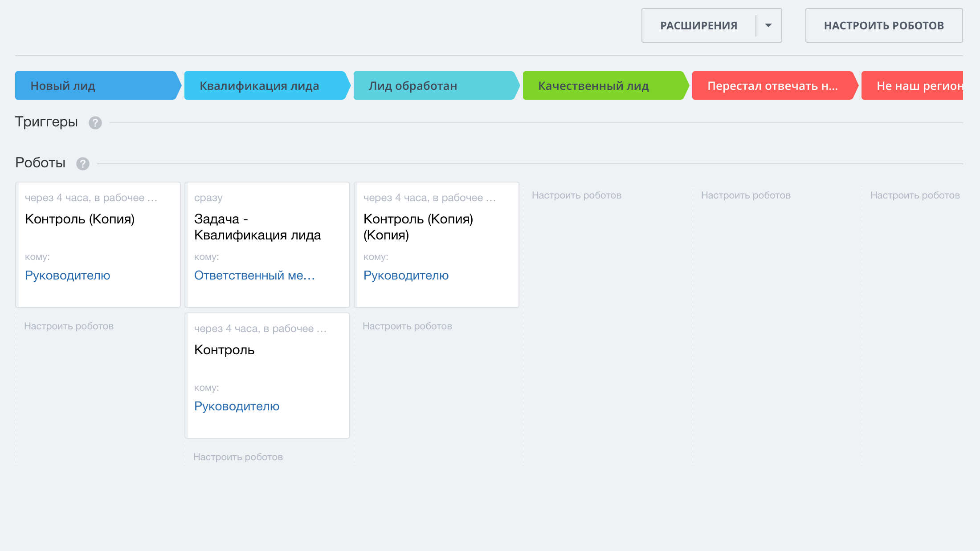Click help icon next to Триггеры
The height and width of the screenshot is (551, 980).
click(95, 123)
